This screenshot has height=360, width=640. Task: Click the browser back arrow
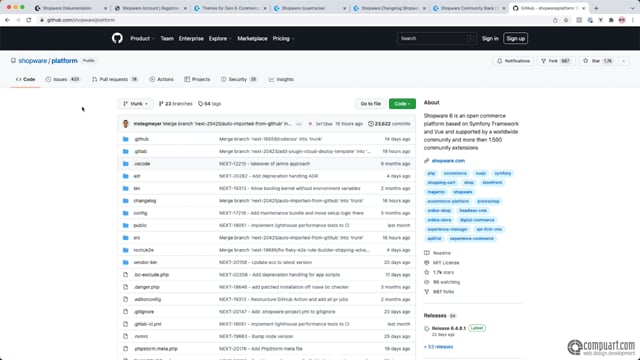7,20
